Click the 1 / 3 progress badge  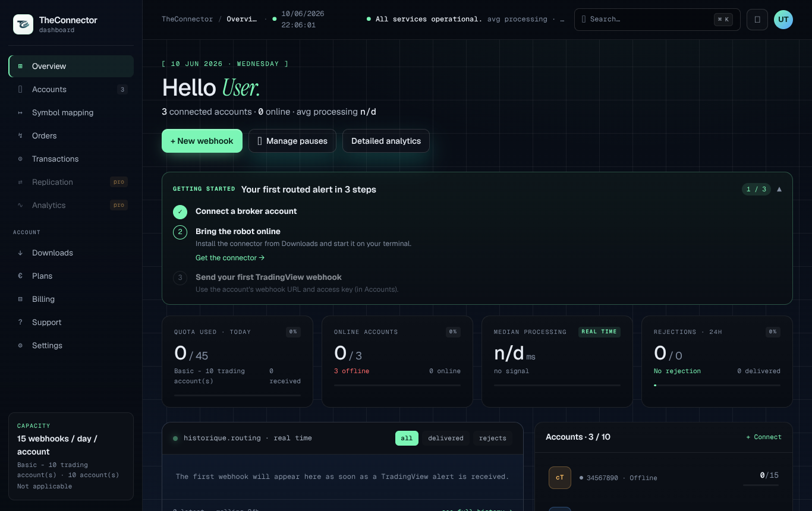(x=756, y=190)
